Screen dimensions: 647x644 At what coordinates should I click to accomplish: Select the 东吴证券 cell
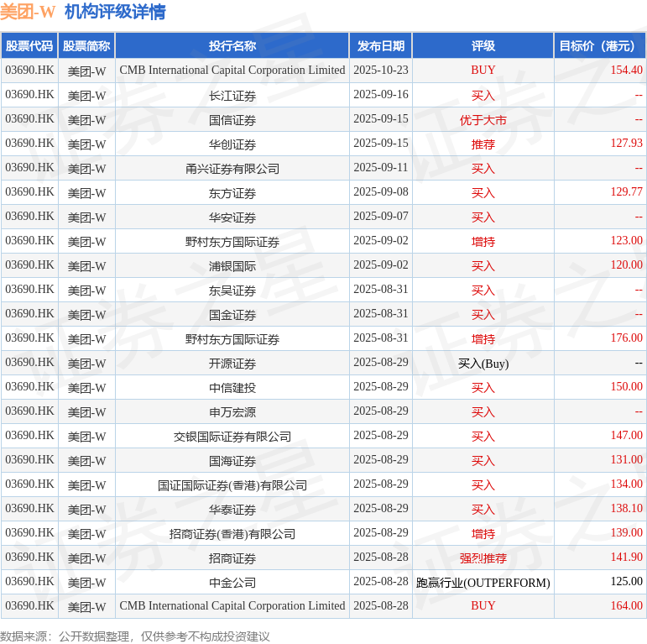click(232, 291)
